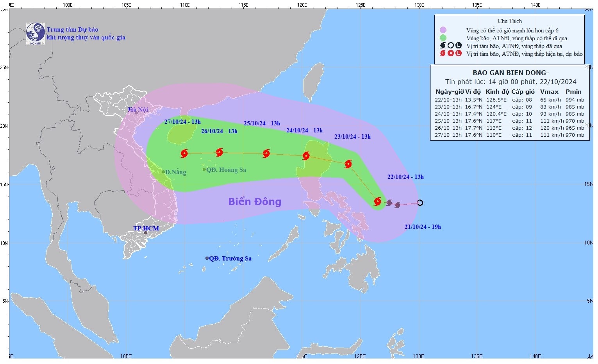The image size is (598, 364).
Task: Click the '22/10/24 - 13h' track label
Action: pyautogui.click(x=405, y=177)
